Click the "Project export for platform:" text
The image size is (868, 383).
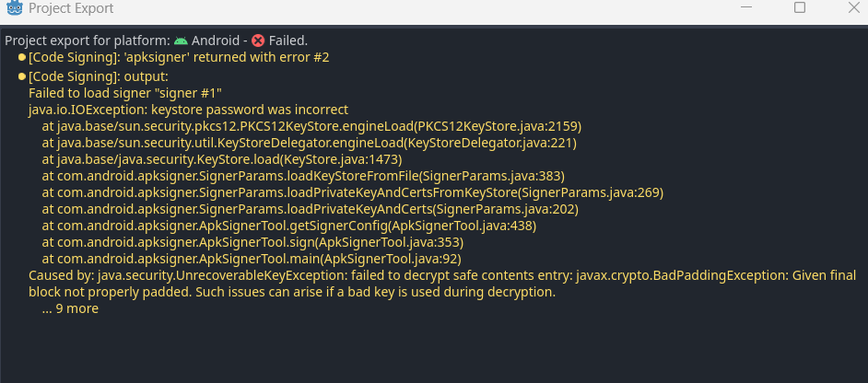(88, 41)
